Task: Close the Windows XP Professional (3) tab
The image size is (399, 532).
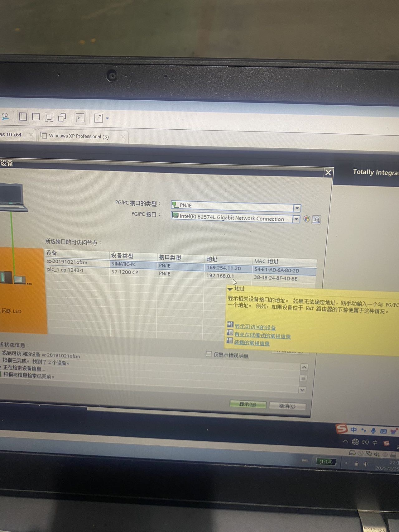Action: (x=123, y=137)
